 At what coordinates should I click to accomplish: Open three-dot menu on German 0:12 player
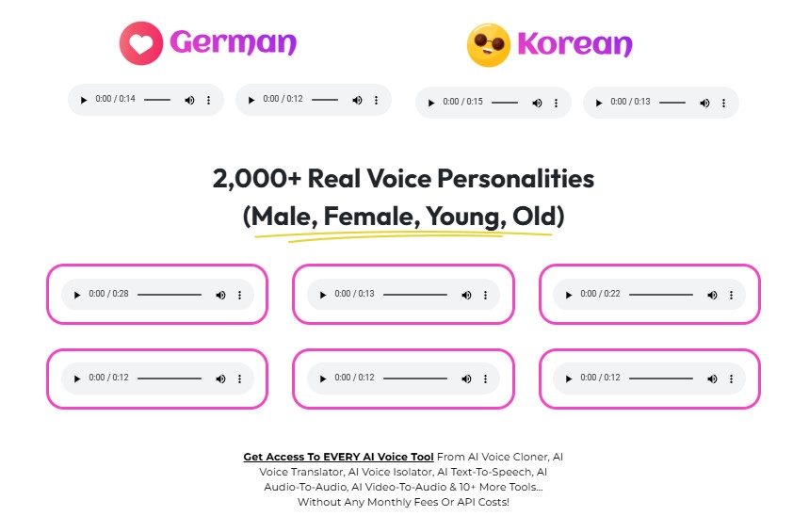point(376,100)
